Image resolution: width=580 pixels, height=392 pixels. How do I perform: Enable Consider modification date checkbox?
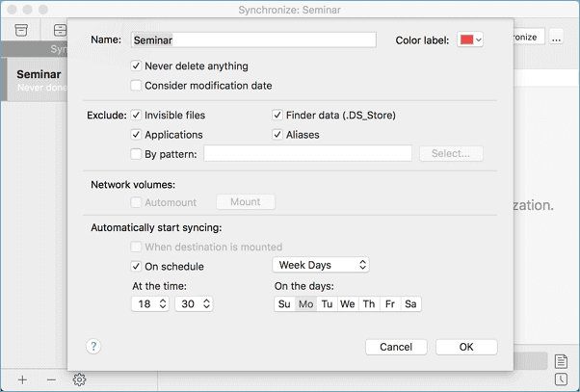click(x=136, y=86)
